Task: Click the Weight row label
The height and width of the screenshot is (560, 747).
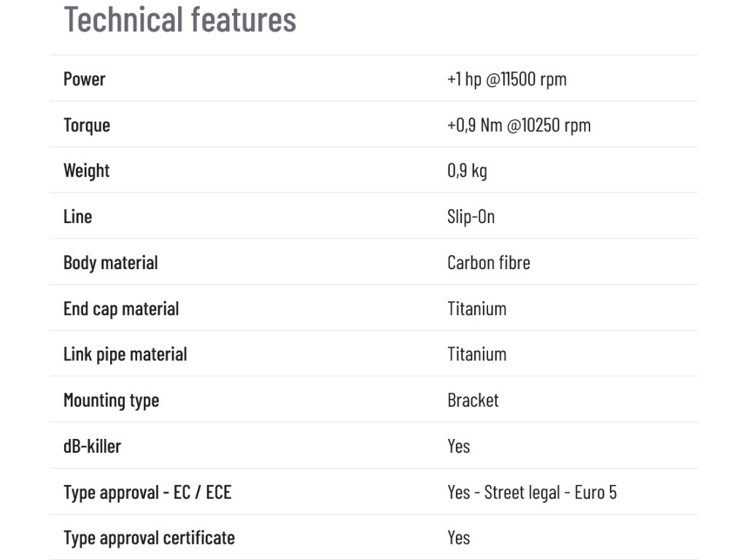Action: pyautogui.click(x=87, y=171)
